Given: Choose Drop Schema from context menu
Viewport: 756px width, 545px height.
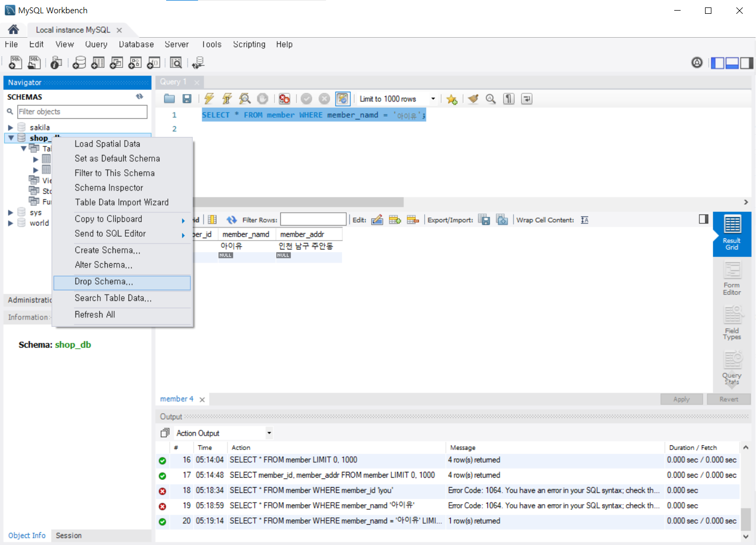Looking at the screenshot, I should point(122,282).
